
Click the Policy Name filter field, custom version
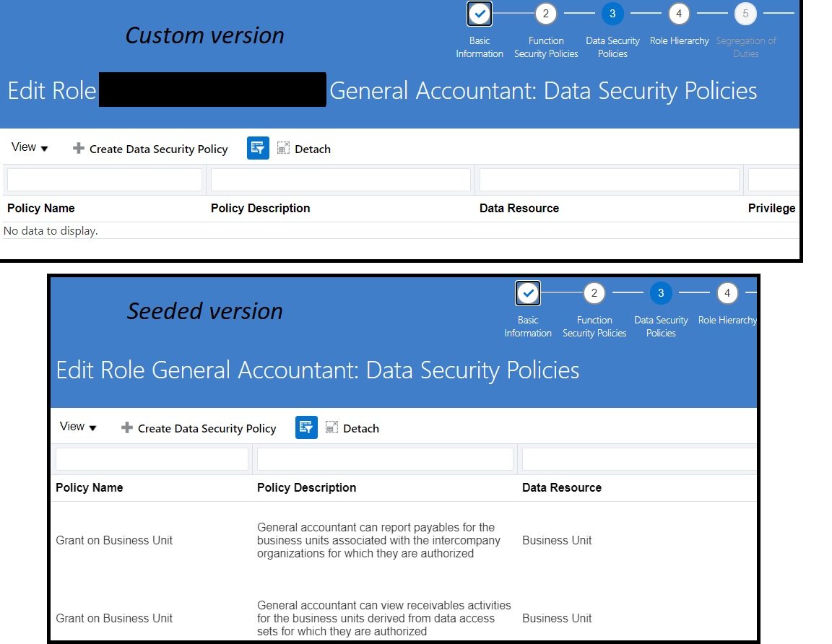point(104,179)
